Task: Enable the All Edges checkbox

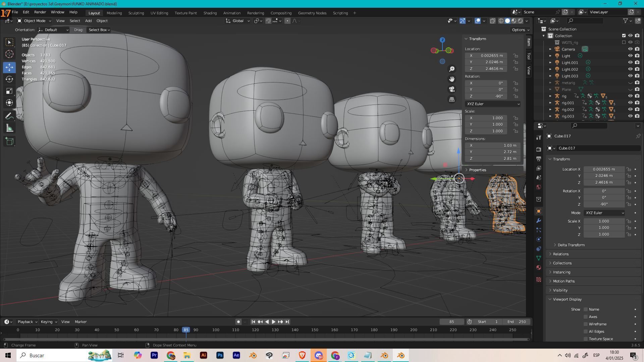Action: [586, 331]
